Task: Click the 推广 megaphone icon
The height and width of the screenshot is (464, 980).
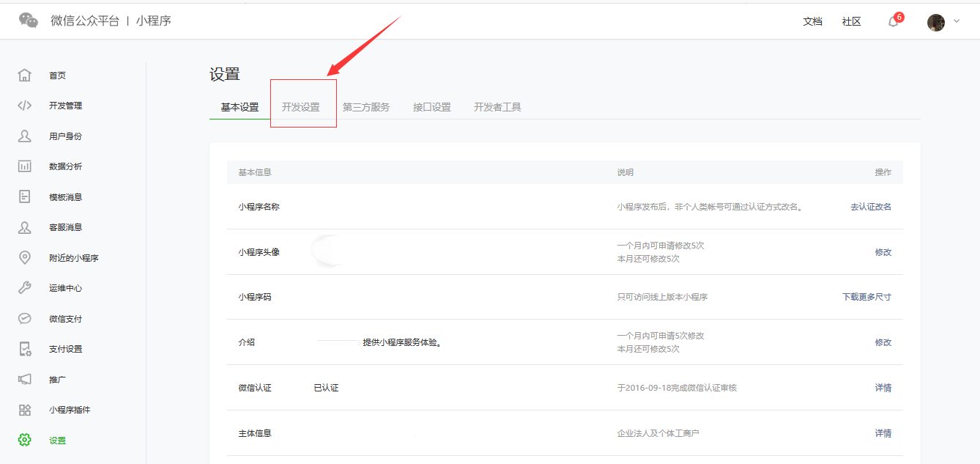Action: [25, 379]
